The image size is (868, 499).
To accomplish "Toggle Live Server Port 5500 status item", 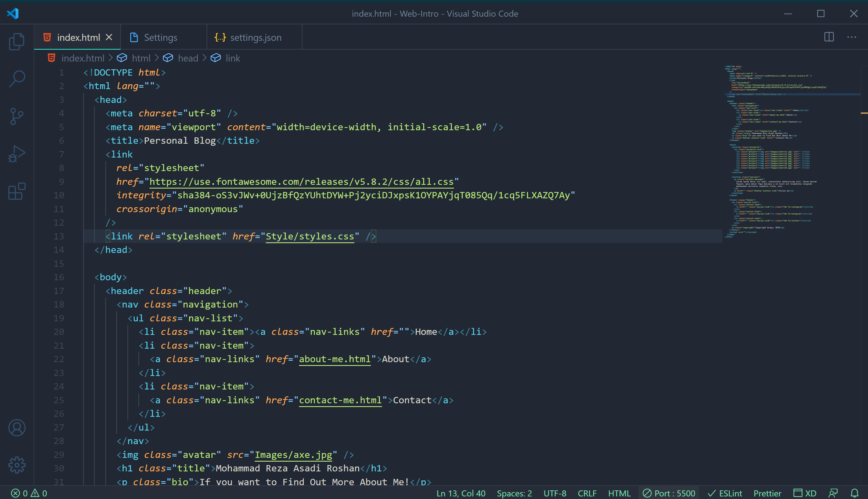I will pyautogui.click(x=669, y=493).
